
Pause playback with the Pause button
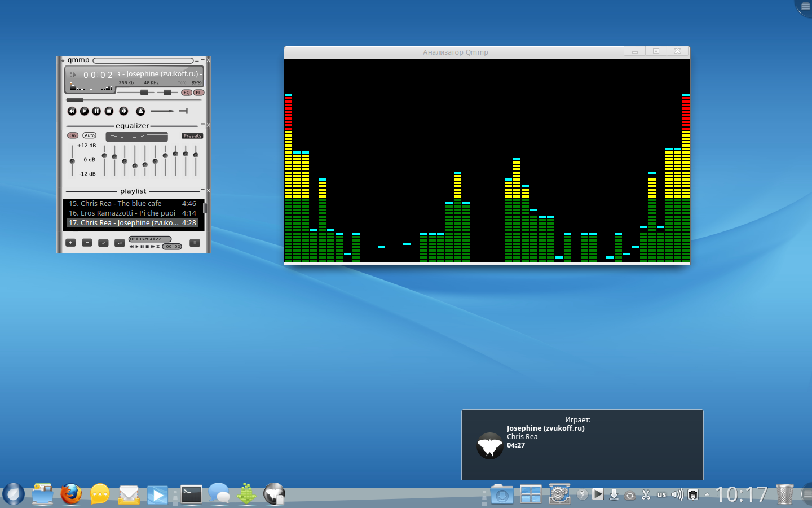point(96,111)
